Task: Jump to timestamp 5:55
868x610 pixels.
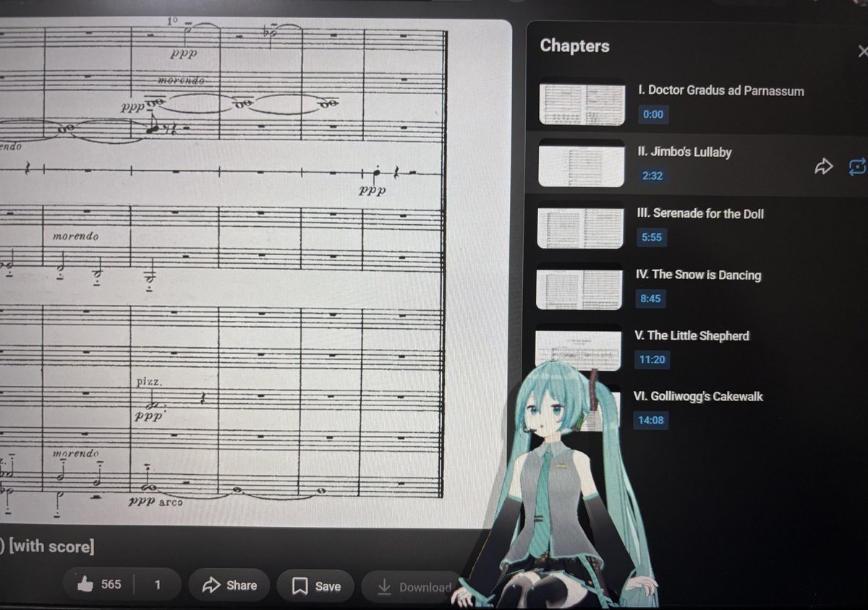Action: tap(651, 237)
